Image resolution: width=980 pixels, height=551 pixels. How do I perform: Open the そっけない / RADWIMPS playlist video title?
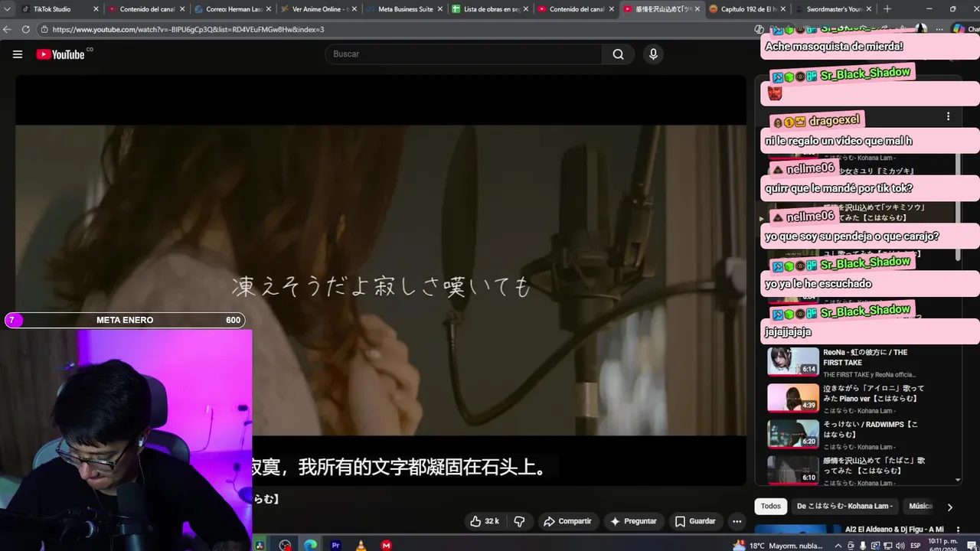[871, 429]
